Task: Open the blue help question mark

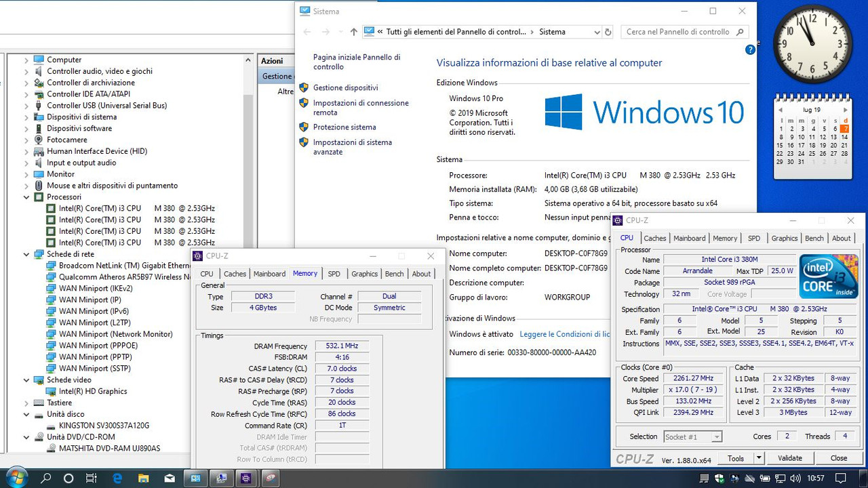Action: (x=750, y=49)
